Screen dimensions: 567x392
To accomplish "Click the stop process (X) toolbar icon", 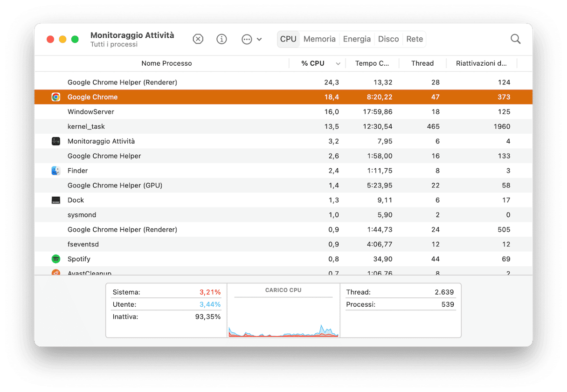I will tap(198, 39).
